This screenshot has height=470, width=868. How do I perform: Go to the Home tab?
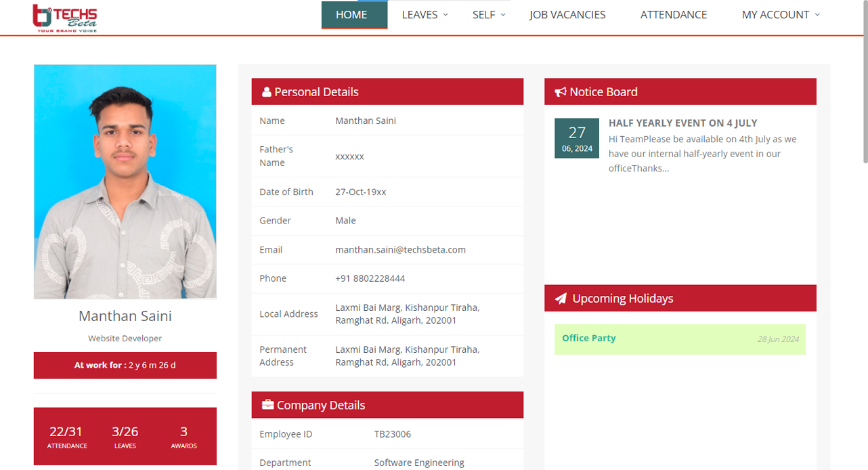[x=351, y=15]
